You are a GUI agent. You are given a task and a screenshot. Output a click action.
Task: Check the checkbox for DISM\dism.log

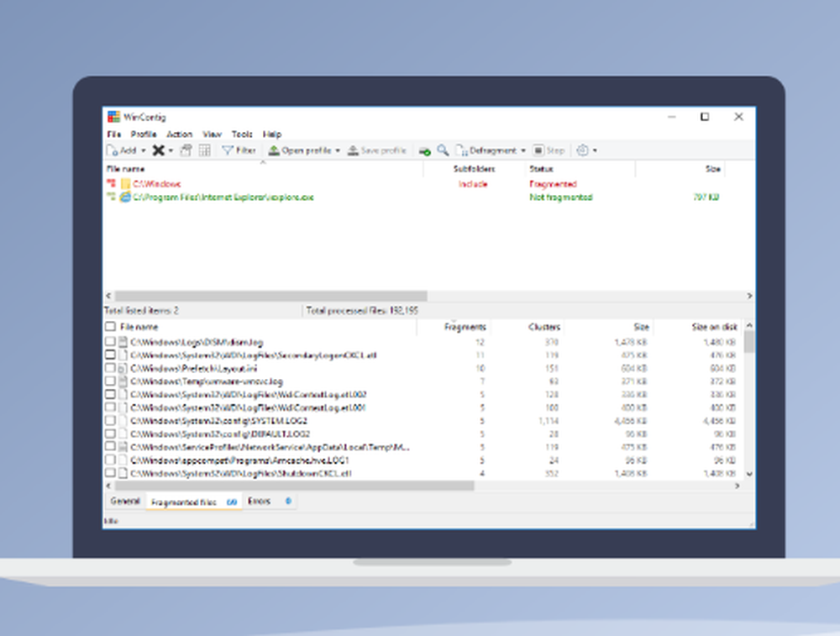click(111, 341)
